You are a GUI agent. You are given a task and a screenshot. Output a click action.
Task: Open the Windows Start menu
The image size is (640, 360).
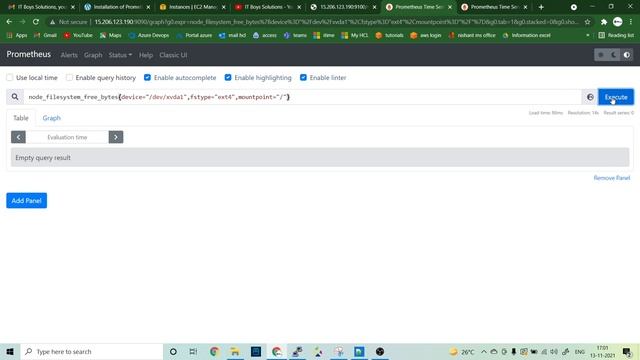click(x=10, y=351)
